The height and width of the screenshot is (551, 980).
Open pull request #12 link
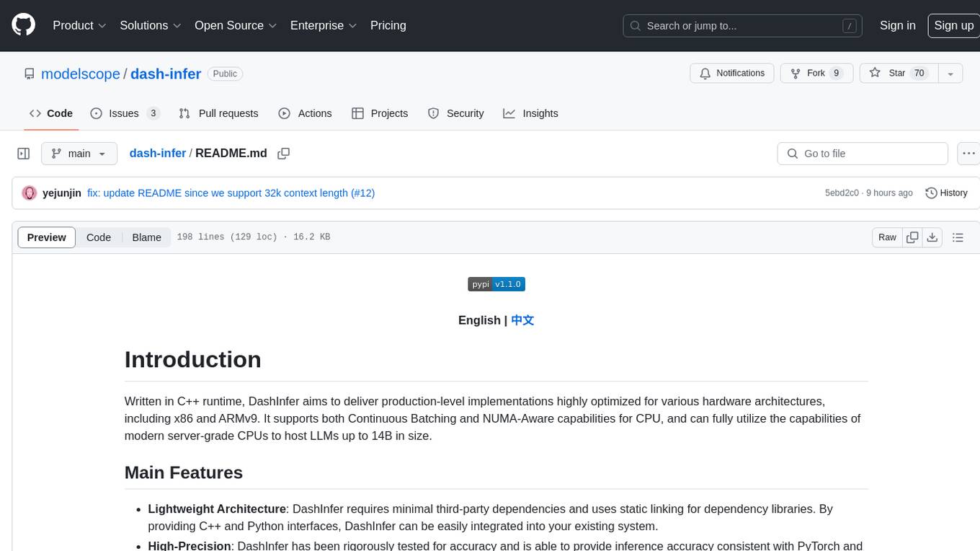pyautogui.click(x=362, y=193)
